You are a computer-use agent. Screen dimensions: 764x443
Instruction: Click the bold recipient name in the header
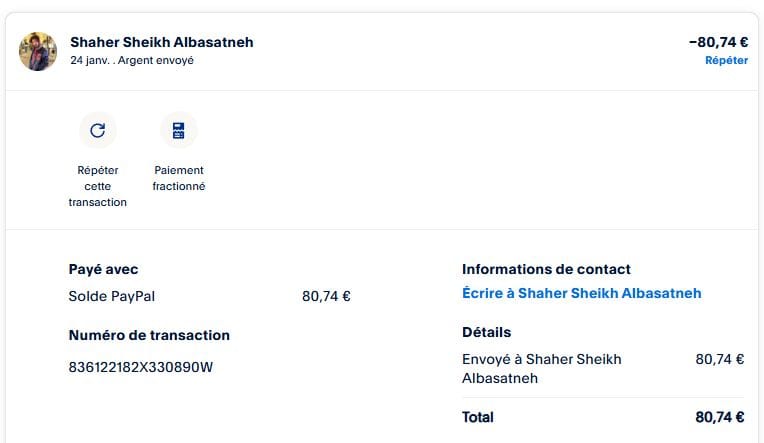[x=162, y=42]
